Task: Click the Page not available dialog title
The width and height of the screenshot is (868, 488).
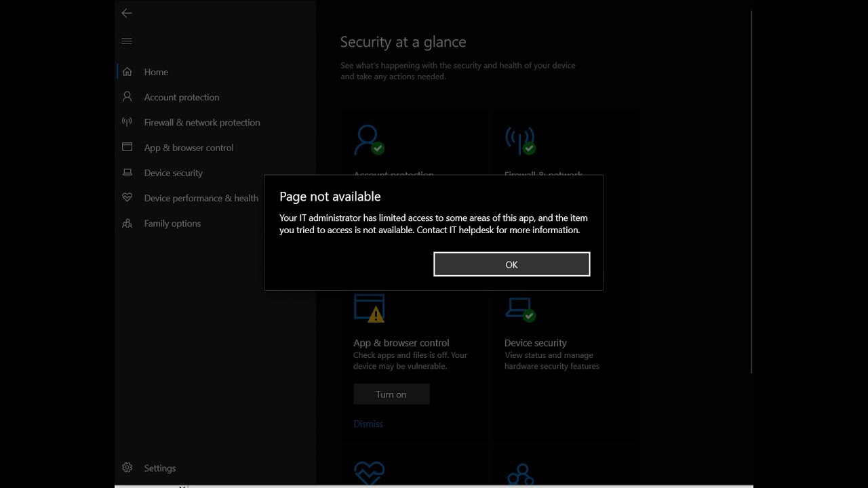Action: pyautogui.click(x=330, y=197)
